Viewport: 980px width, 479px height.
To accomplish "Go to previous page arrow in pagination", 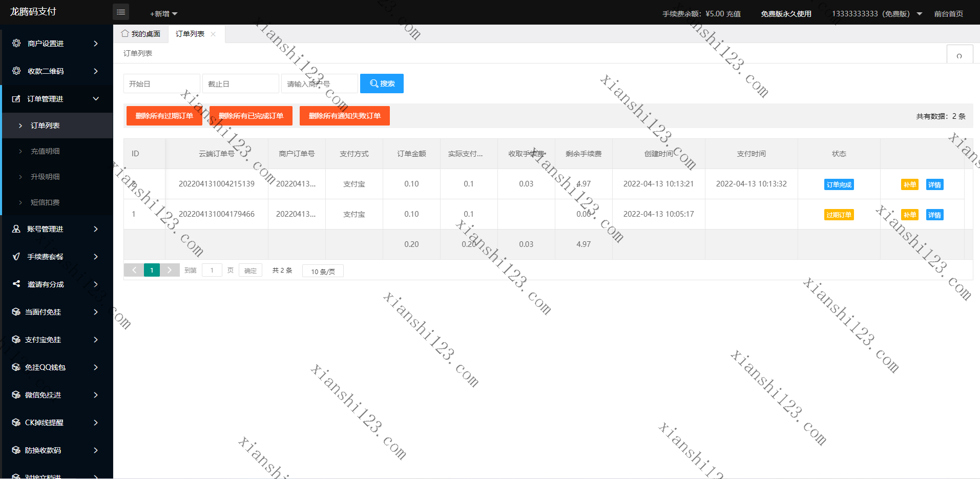I will [x=134, y=270].
